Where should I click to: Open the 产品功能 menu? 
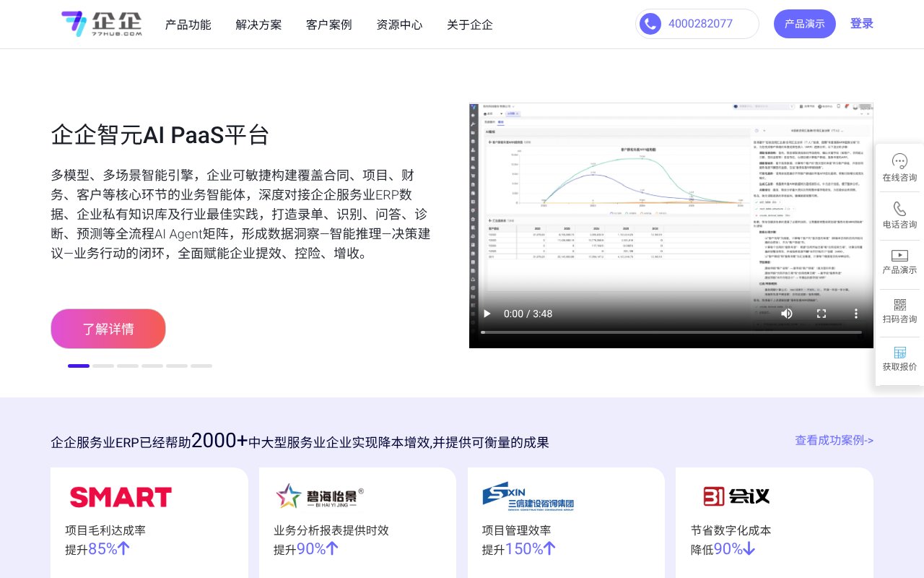[x=188, y=25]
